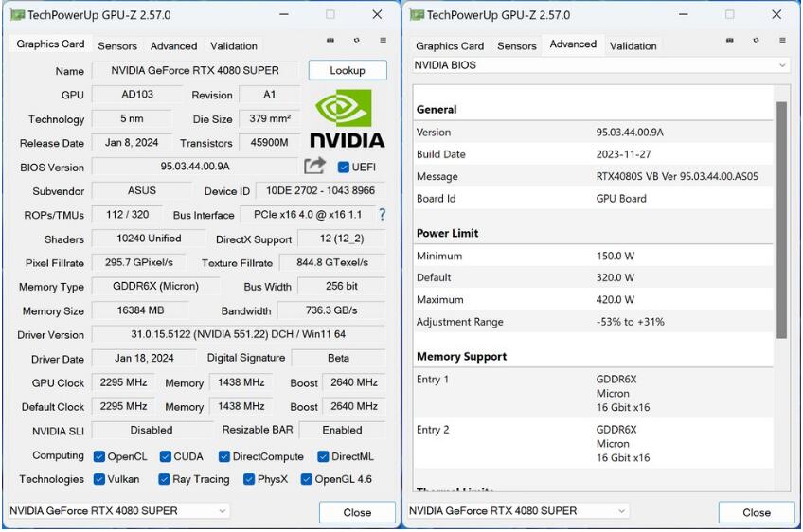Toggle the OpenCL checkbox
The image size is (803, 532).
[x=99, y=456]
